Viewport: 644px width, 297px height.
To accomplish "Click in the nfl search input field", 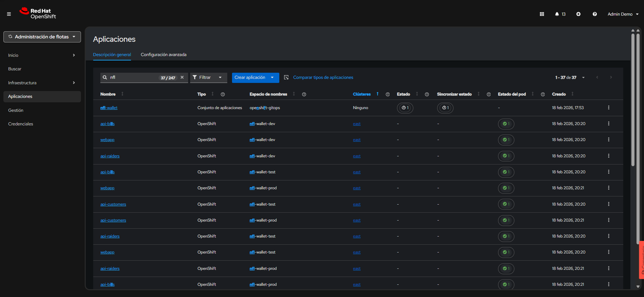I will [x=133, y=77].
